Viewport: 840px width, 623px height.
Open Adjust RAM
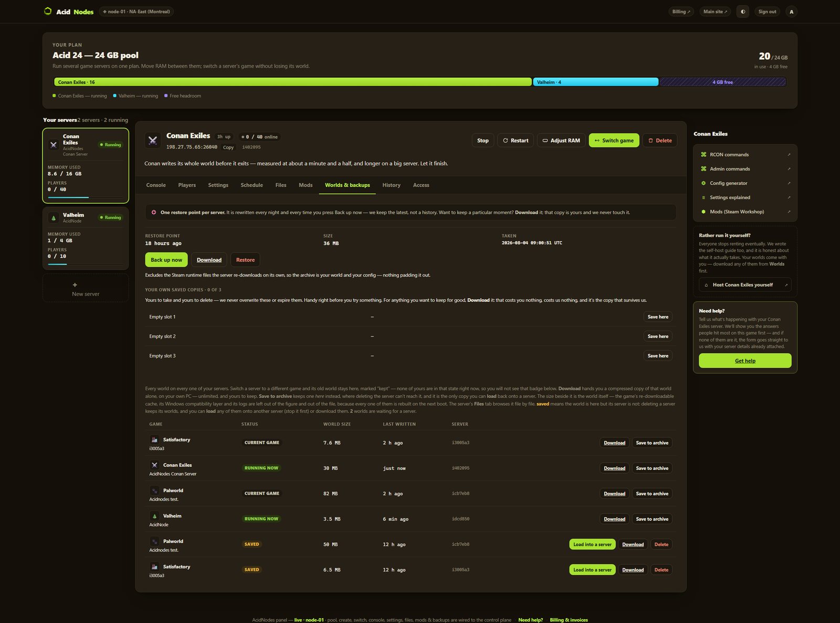pyautogui.click(x=561, y=140)
